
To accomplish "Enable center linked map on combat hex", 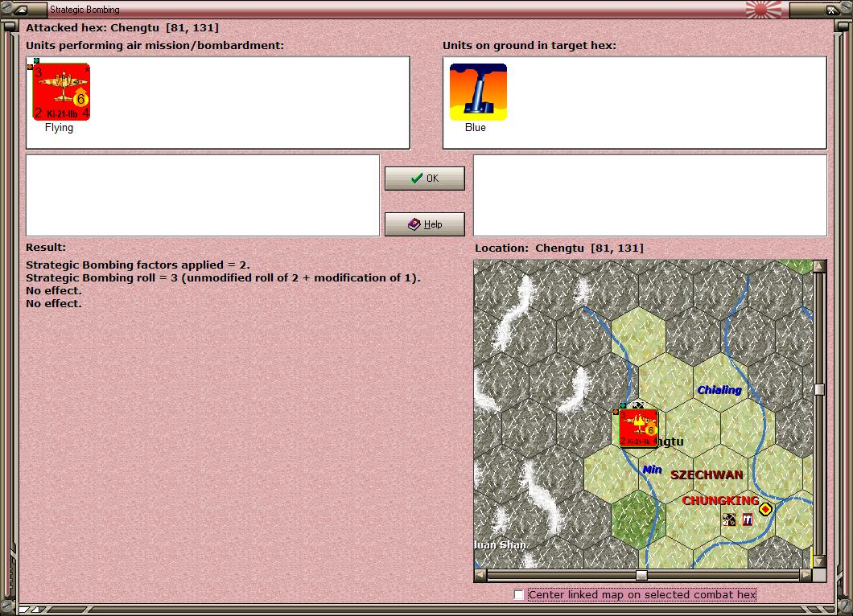I will (519, 595).
